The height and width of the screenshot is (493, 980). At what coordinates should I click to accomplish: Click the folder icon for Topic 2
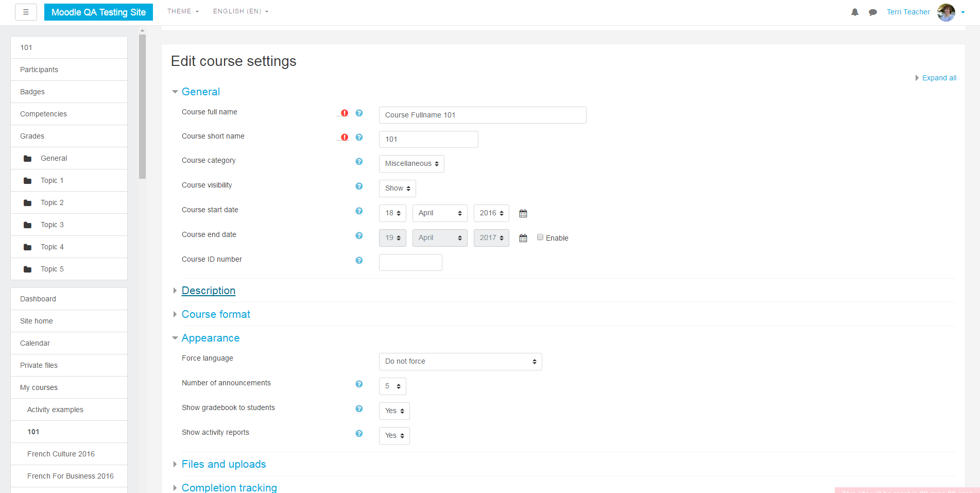coord(28,203)
